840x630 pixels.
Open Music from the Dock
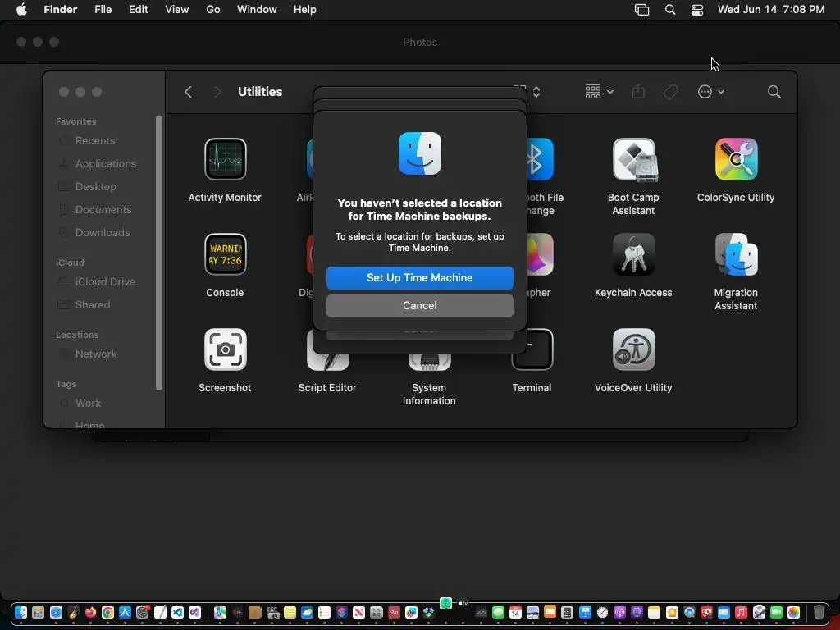[741, 612]
